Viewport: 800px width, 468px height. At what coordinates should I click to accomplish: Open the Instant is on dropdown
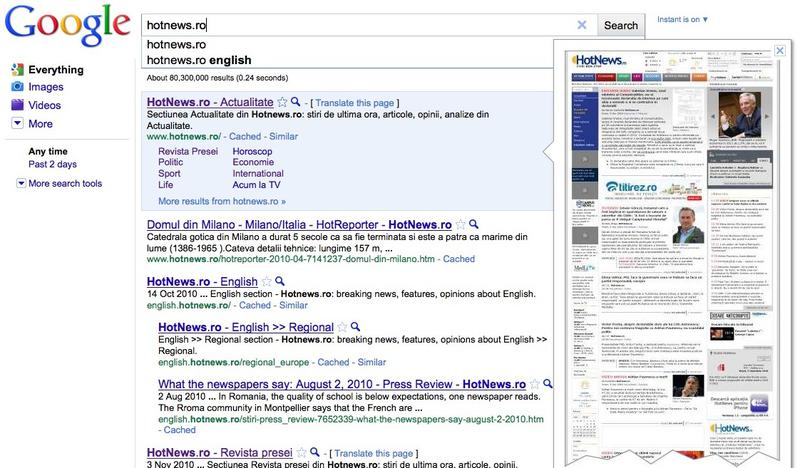(682, 19)
